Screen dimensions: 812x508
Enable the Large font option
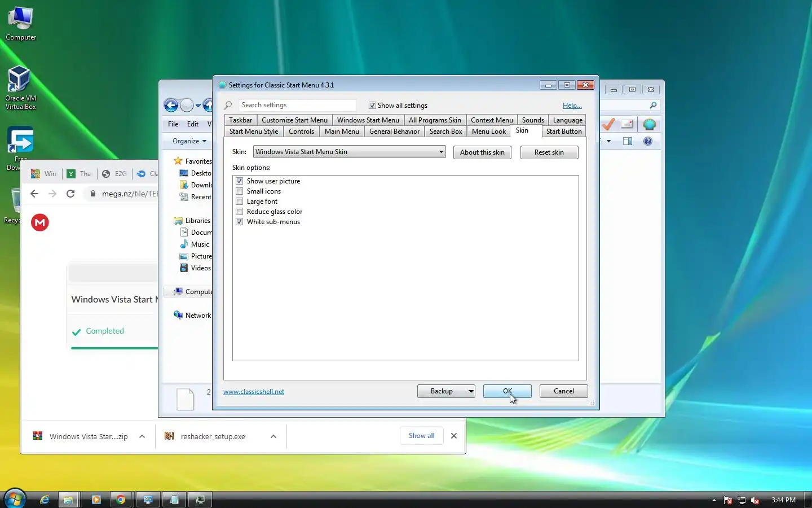(x=240, y=202)
